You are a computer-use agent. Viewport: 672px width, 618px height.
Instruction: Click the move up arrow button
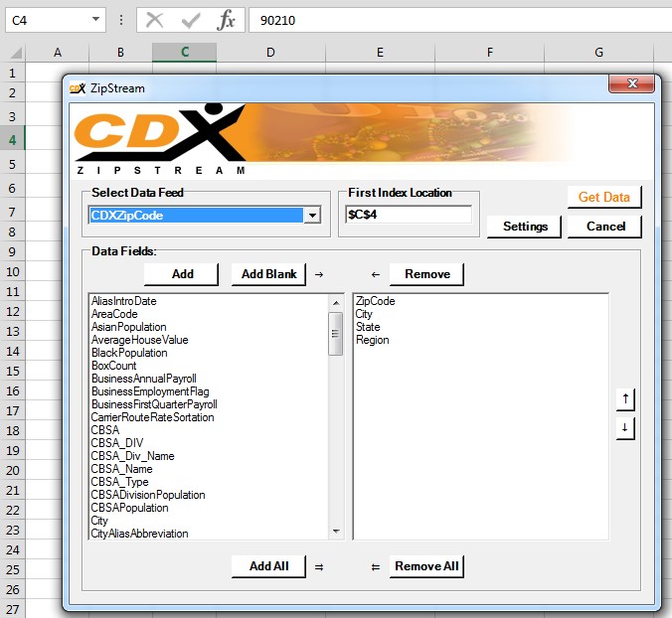point(625,399)
